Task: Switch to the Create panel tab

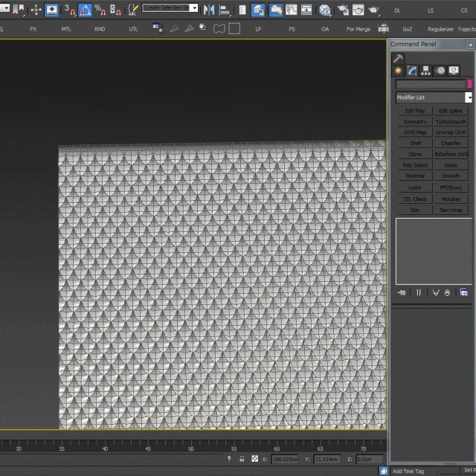Action: click(x=398, y=71)
